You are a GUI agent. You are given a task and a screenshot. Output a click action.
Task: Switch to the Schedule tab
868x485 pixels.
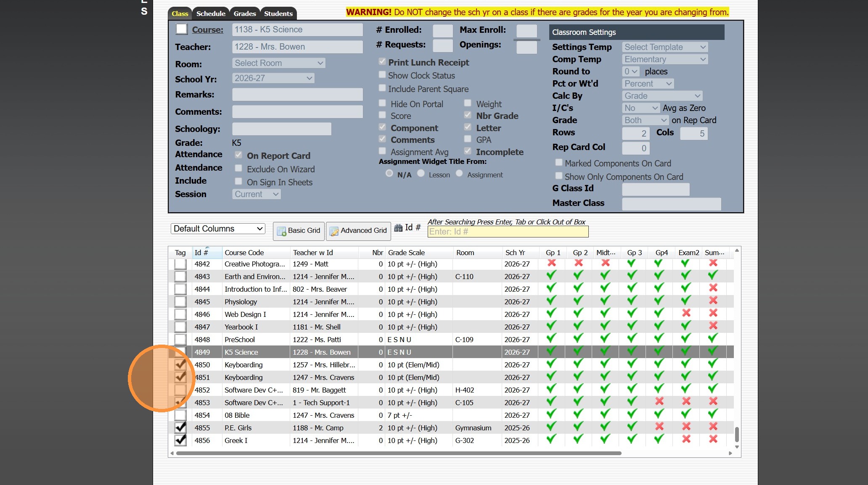[x=211, y=13]
